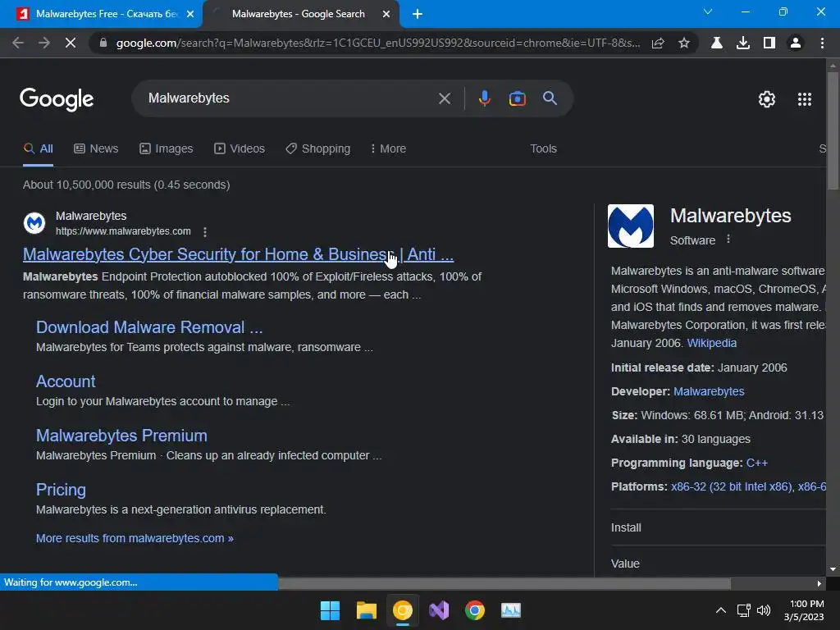Image resolution: width=840 pixels, height=630 pixels.
Task: Switch to the Images results tab
Action: [166, 148]
